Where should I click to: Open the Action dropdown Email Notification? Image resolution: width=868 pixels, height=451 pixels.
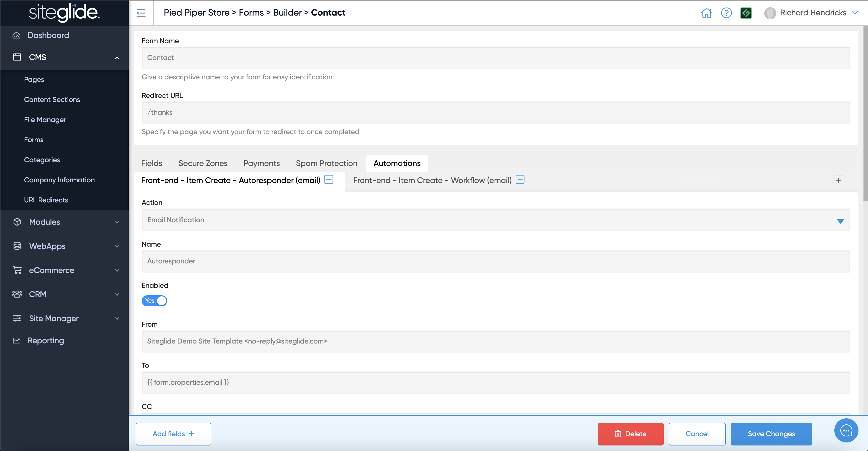tap(495, 220)
